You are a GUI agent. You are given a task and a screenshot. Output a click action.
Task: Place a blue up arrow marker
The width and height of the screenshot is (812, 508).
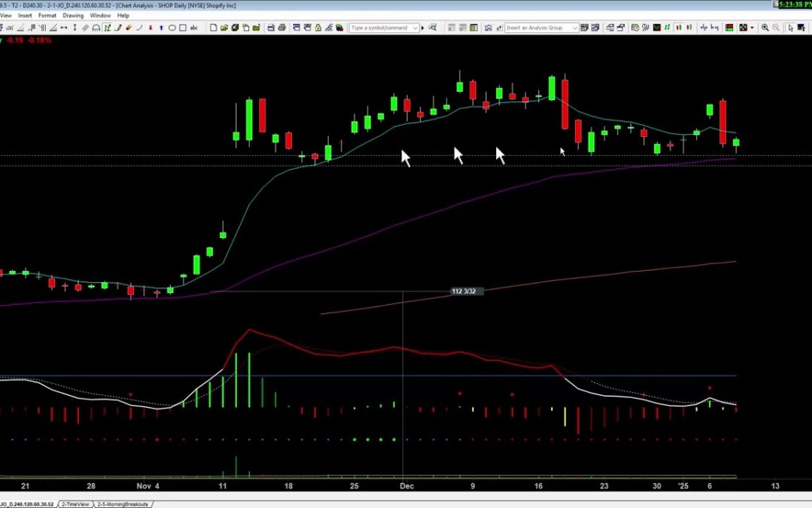[162, 28]
